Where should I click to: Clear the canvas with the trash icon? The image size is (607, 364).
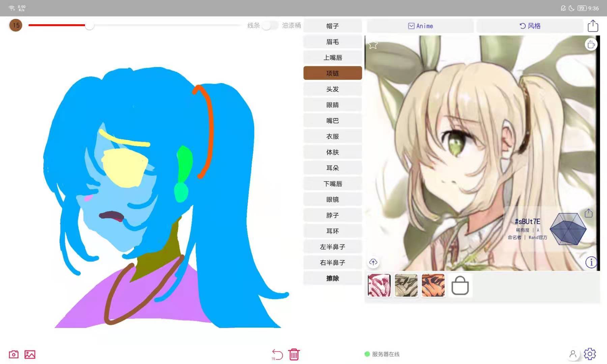pos(294,354)
